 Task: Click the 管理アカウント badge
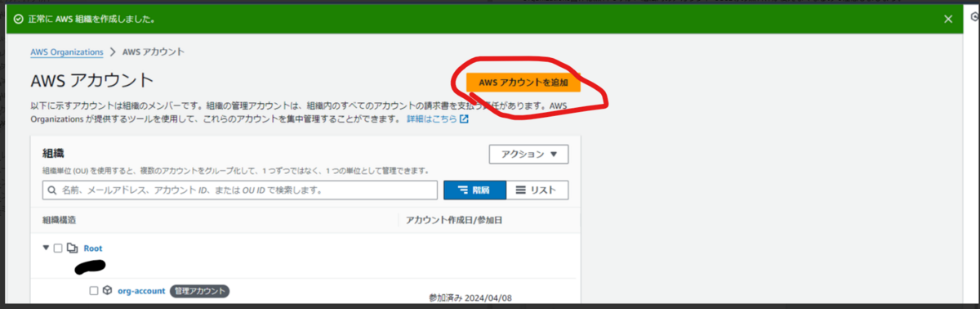tap(200, 290)
